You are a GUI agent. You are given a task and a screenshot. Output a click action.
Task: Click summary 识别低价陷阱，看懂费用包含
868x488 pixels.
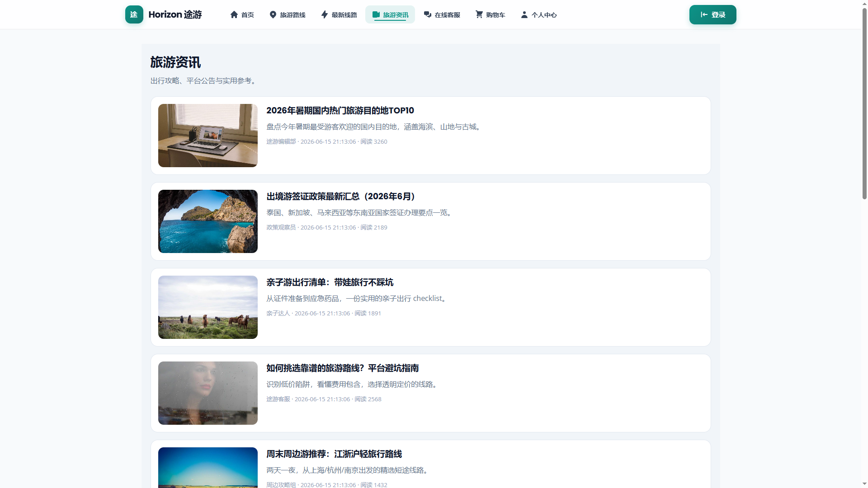pyautogui.click(x=353, y=384)
